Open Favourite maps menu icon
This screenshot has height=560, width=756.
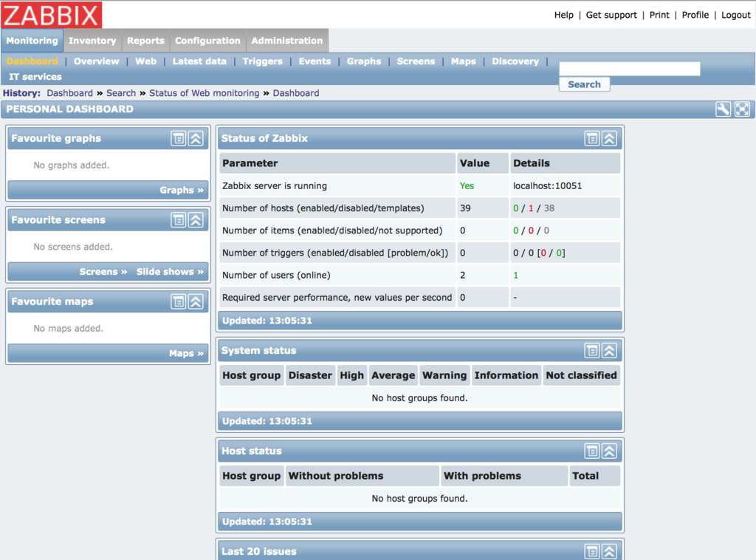click(x=179, y=301)
